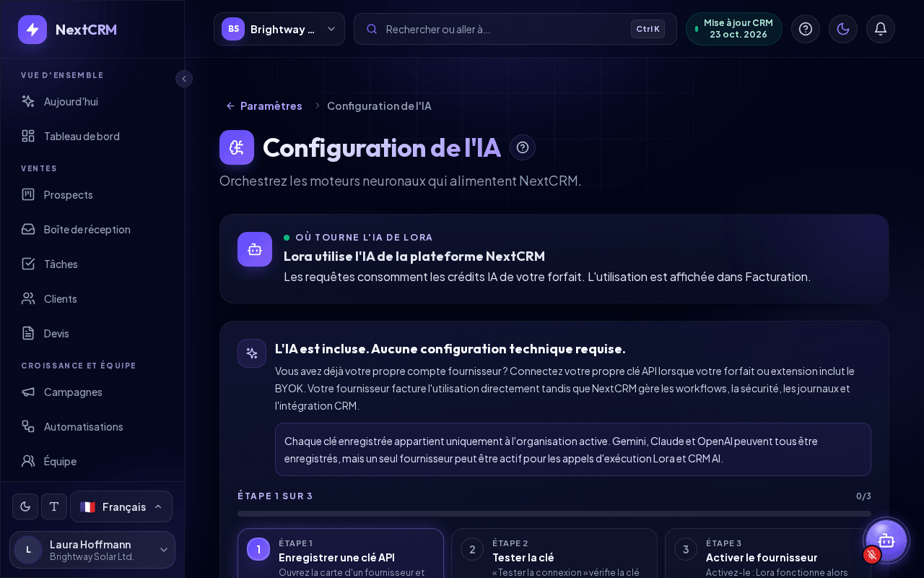924x578 pixels.
Task: Click the AI brain icon beside page title
Action: tap(237, 147)
